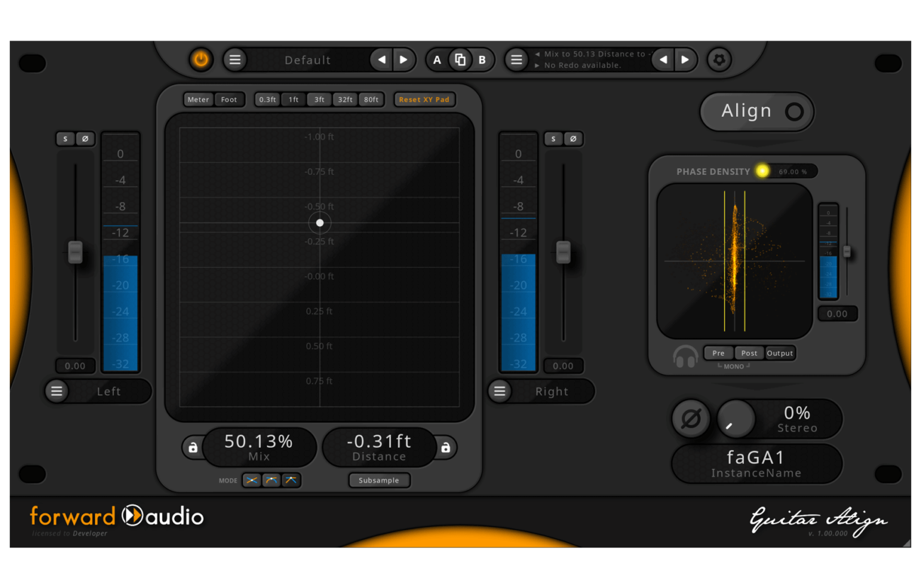Switch phase display to Pre

click(x=718, y=353)
